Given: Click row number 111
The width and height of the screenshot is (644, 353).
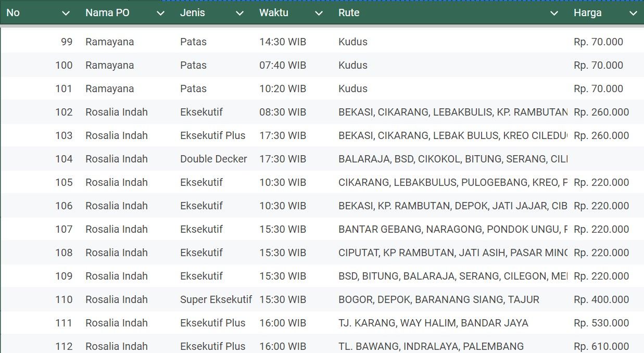Looking at the screenshot, I should pos(64,323).
